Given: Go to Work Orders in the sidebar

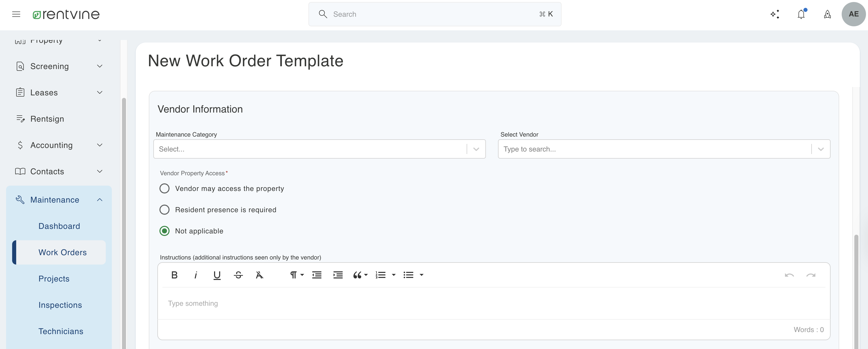Looking at the screenshot, I should click(62, 252).
